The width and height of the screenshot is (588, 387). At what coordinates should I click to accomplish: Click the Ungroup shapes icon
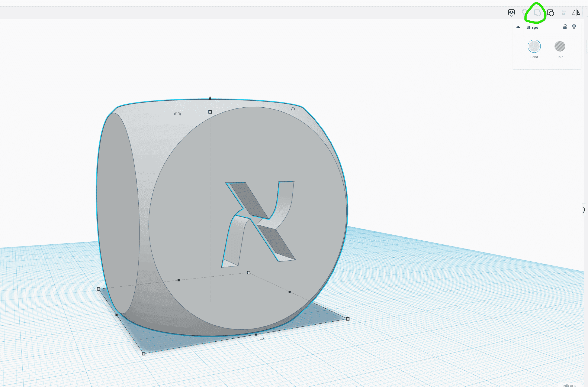click(x=550, y=13)
